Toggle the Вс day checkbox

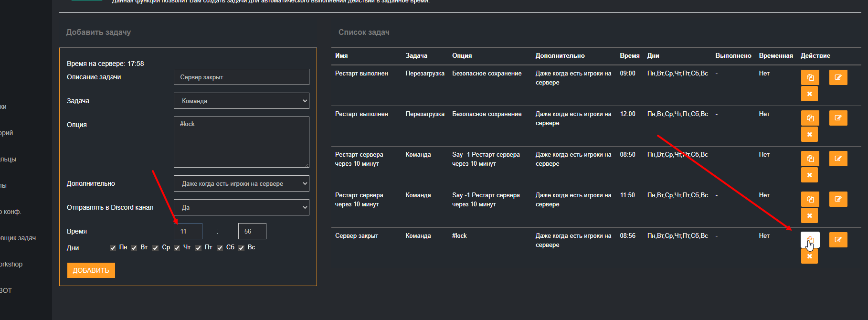(242, 248)
